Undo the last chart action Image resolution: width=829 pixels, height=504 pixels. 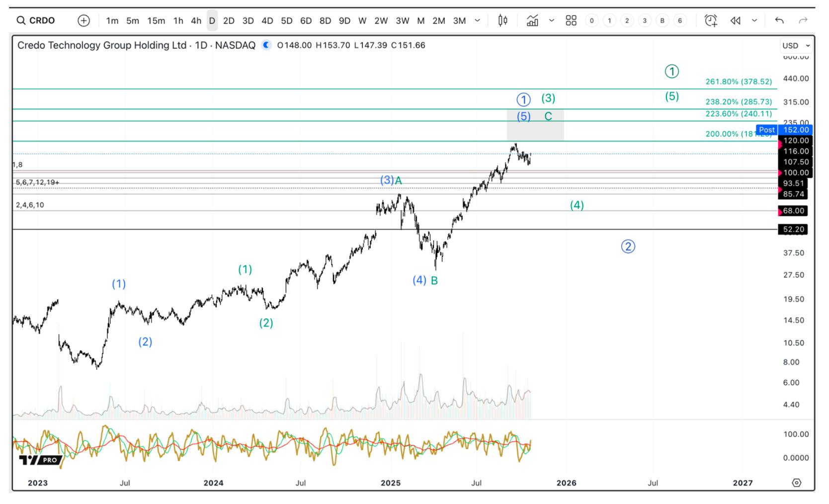coord(779,20)
